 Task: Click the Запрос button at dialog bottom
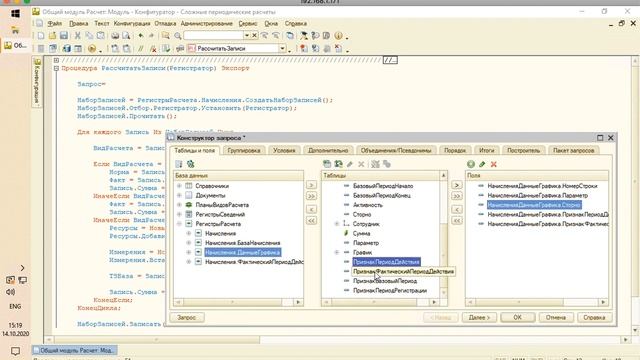(x=187, y=318)
